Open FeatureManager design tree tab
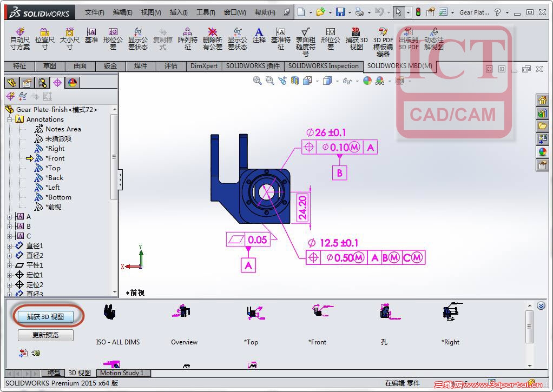This screenshot has width=553, height=392. [x=12, y=83]
